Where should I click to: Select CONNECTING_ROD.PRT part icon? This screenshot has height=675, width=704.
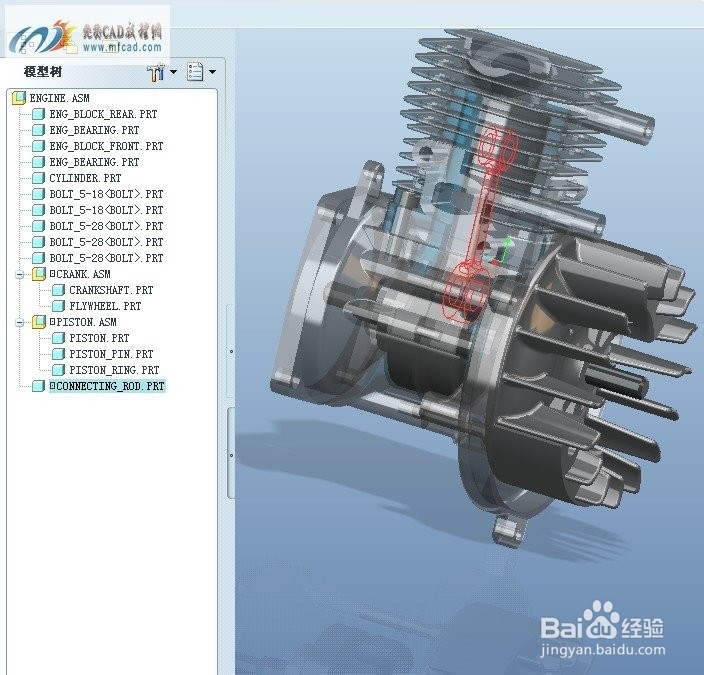[39, 386]
